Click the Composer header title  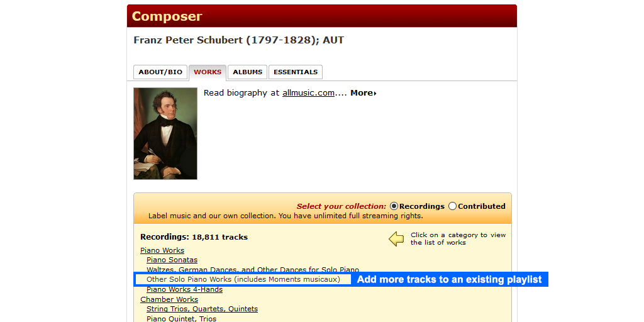tap(167, 16)
